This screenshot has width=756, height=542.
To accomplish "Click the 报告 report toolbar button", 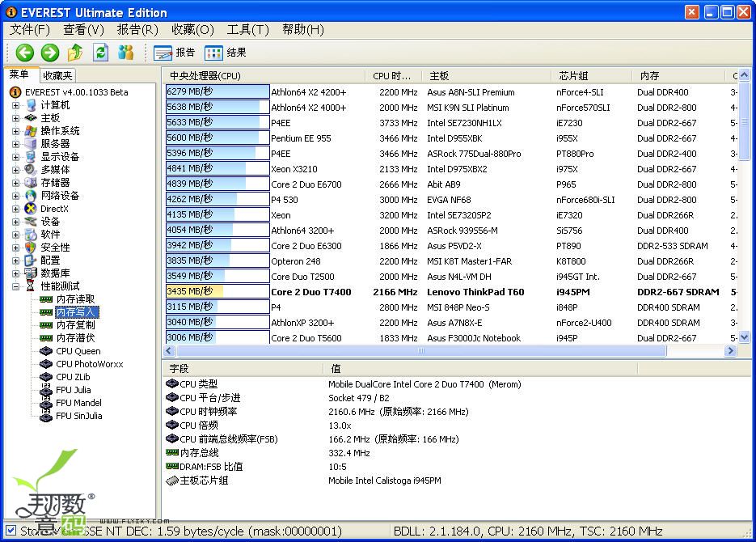I will click(174, 53).
